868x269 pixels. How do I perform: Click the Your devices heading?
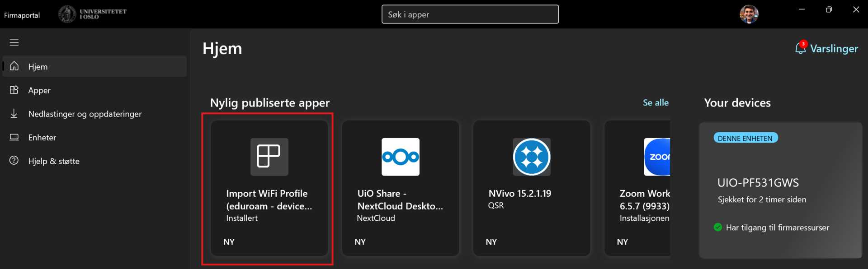[x=737, y=103]
